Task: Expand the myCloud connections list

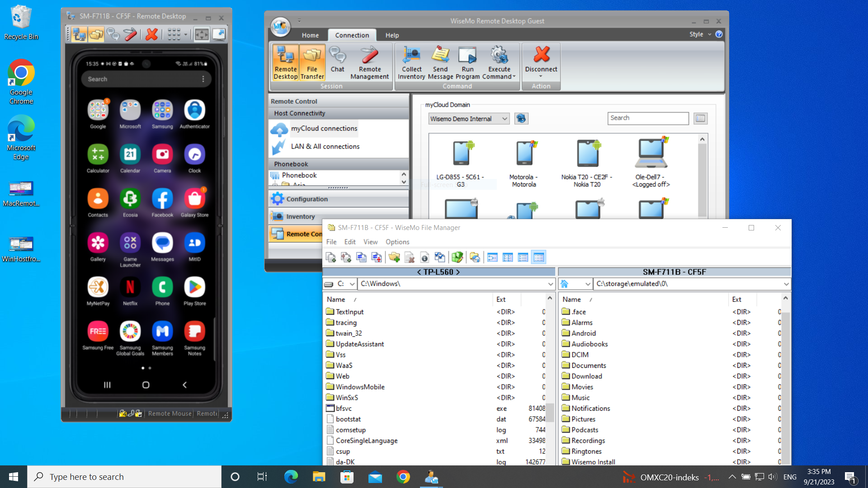Action: [324, 127]
